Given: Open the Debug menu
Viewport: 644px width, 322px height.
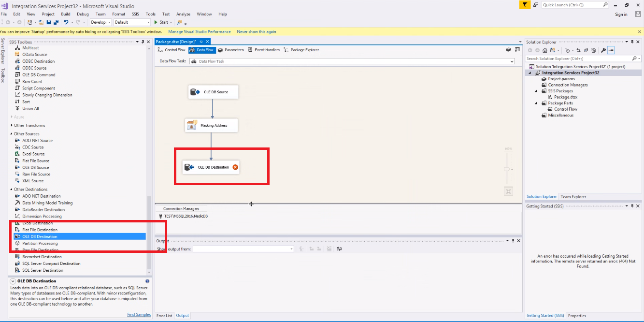Looking at the screenshot, I should coord(83,14).
